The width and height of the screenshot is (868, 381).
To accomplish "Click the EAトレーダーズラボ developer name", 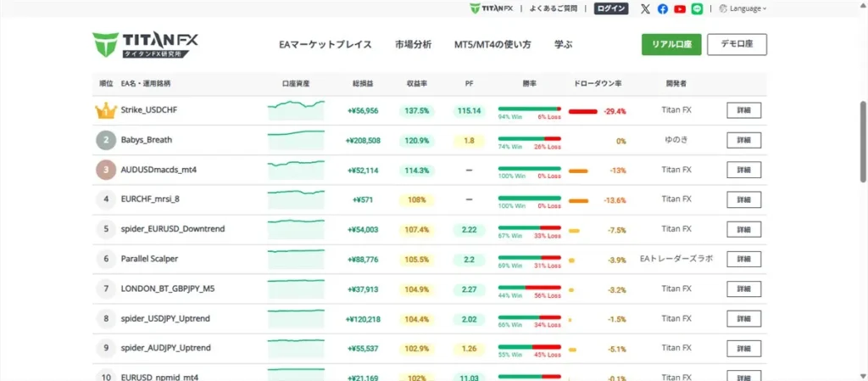I will [676, 259].
